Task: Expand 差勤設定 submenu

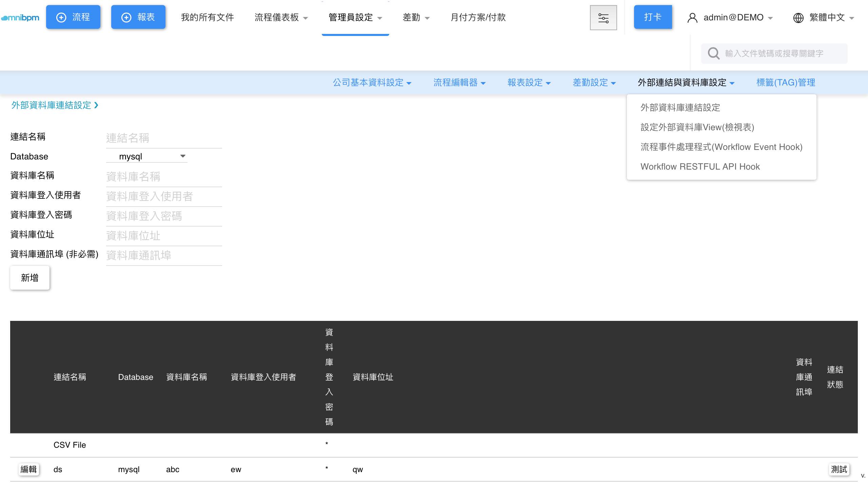Action: pyautogui.click(x=594, y=82)
